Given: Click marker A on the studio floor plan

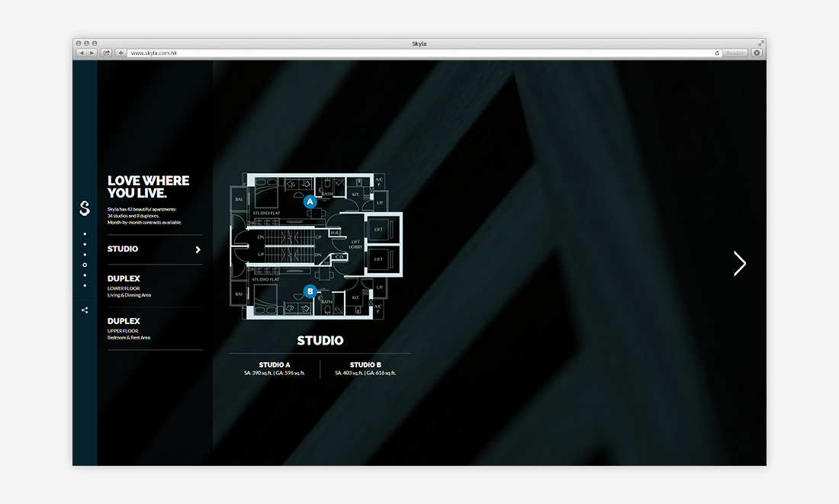Looking at the screenshot, I should point(310,201).
